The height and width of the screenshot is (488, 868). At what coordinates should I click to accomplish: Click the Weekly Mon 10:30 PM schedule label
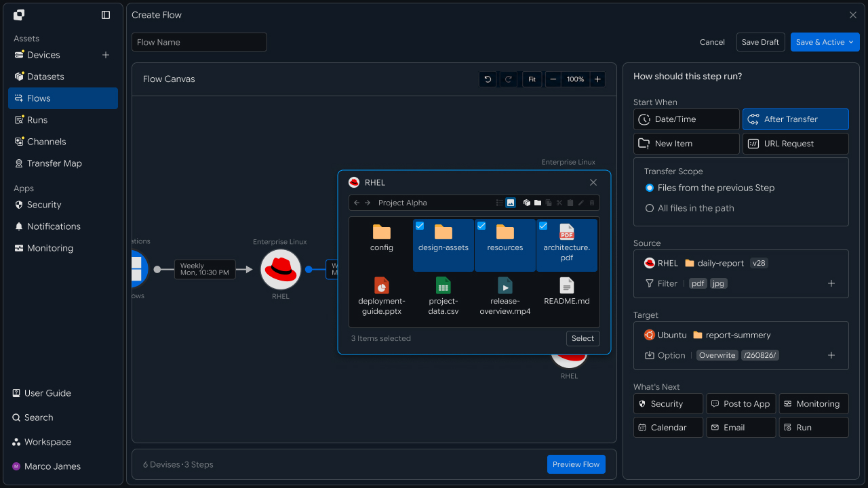pos(205,269)
